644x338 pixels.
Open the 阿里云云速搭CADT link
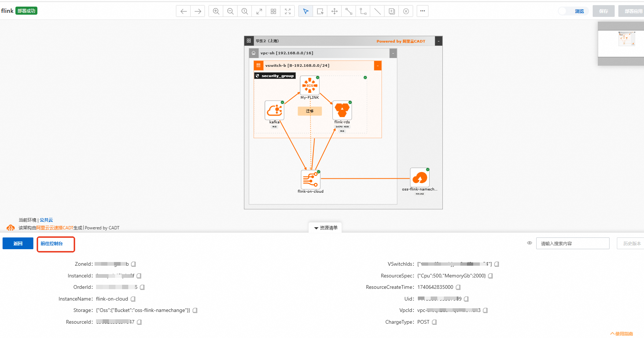[55, 228]
